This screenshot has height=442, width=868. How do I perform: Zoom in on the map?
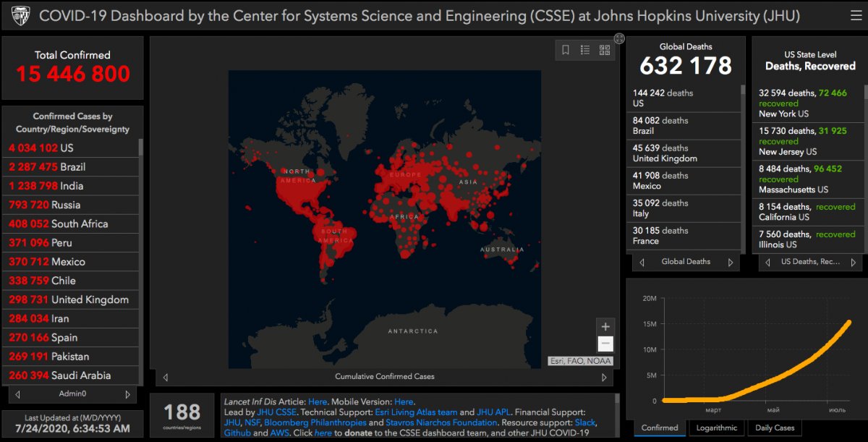point(606,326)
